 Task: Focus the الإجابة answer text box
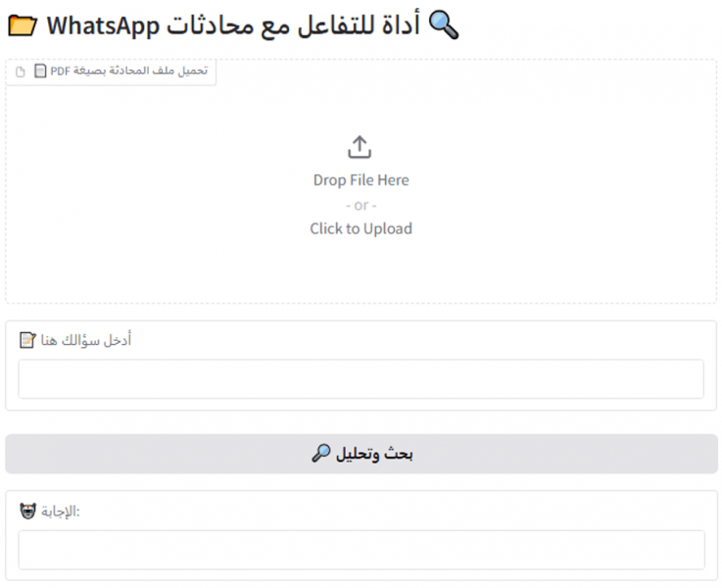pos(361,550)
